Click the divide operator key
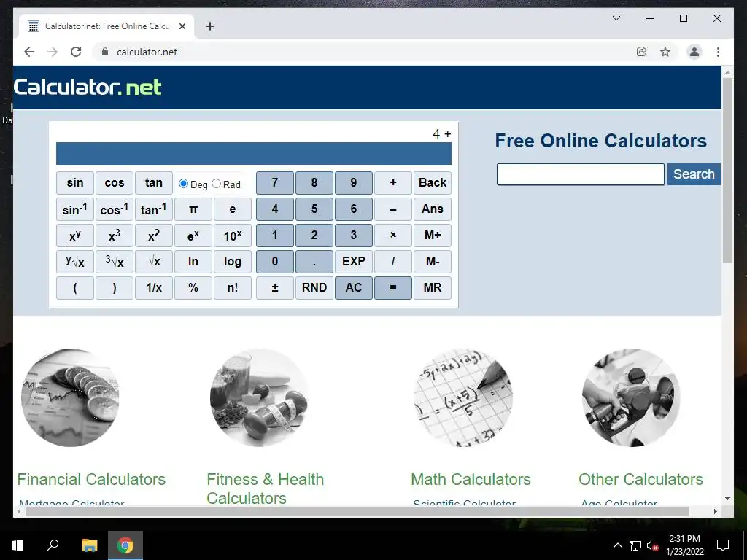The width and height of the screenshot is (747, 560). 393,262
